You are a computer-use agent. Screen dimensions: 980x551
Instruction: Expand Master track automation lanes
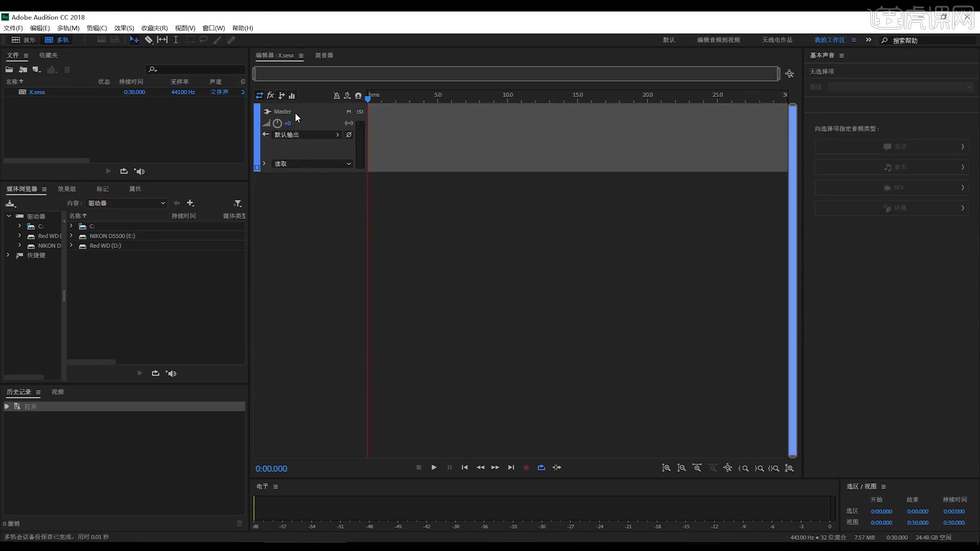[x=264, y=164]
